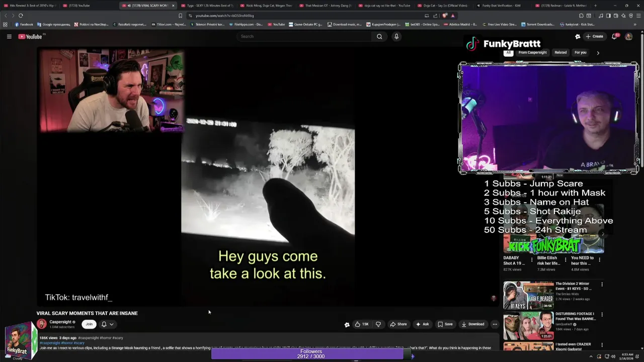644x362 pixels.
Task: Dislike the video with thumbs-down icon
Action: tap(378, 324)
